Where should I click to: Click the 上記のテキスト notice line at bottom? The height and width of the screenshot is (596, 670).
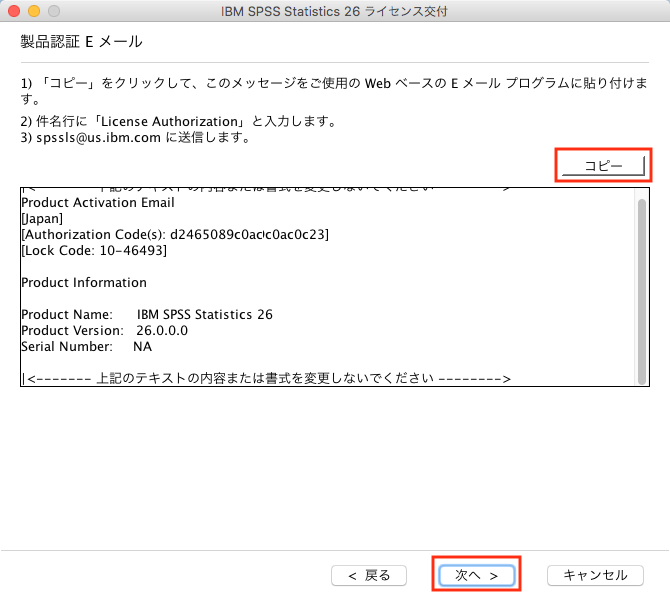coord(266,379)
